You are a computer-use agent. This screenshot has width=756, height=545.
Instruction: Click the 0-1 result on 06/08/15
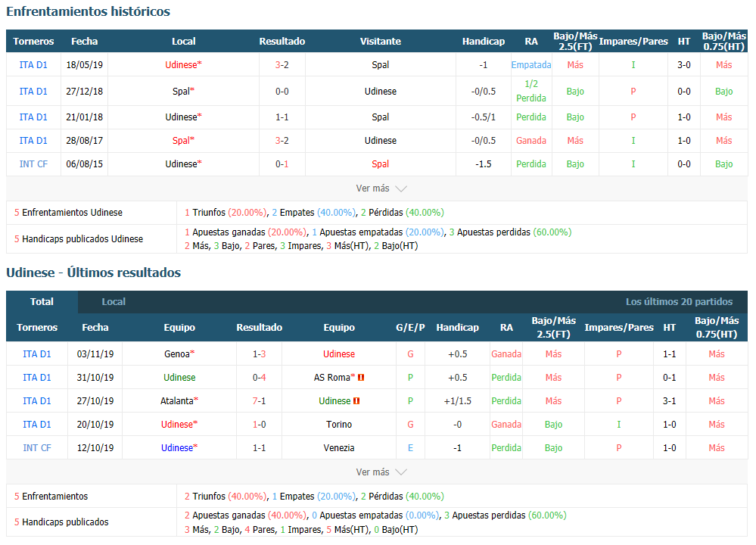282,164
